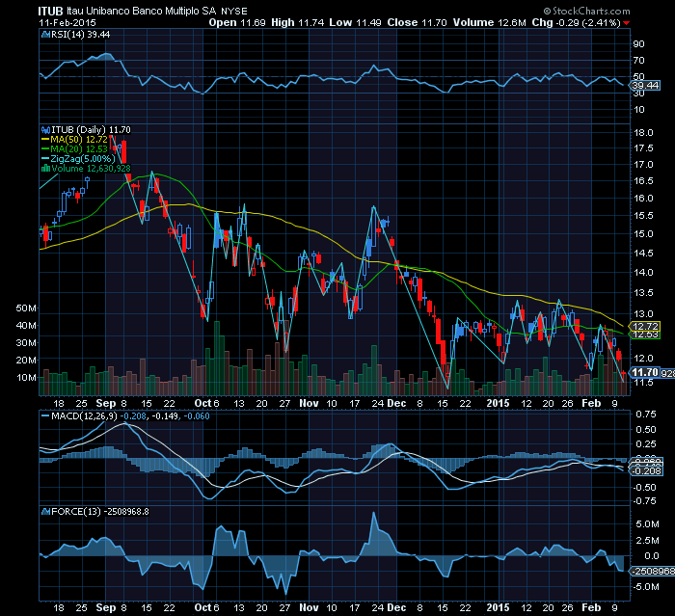
Task: Click the NYSE exchange label
Action: pos(234,12)
